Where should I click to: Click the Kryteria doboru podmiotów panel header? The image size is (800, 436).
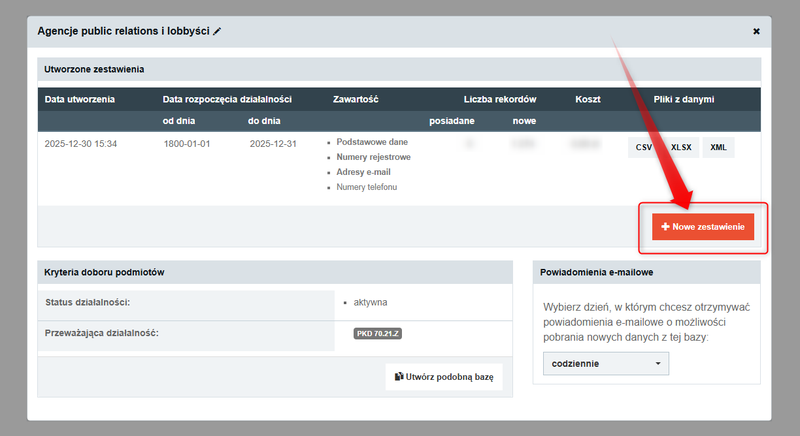pos(104,272)
